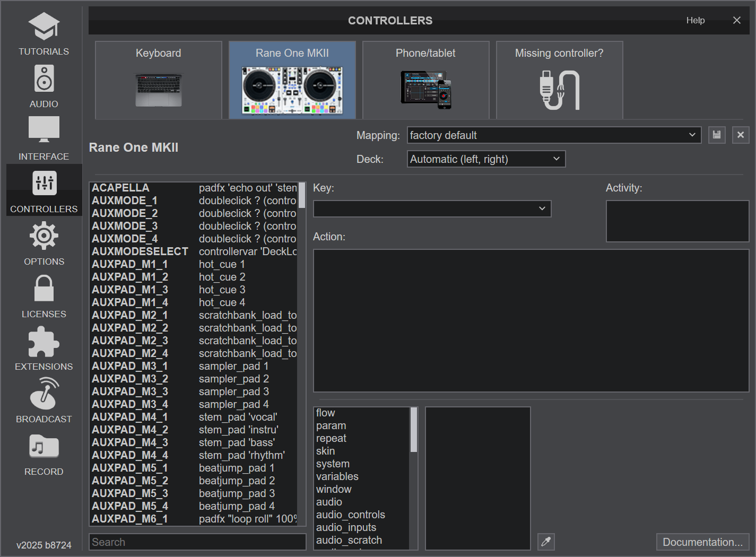Select the AUXMODE_4 mapping row
Viewport: 756px width, 557px height.
194,239
